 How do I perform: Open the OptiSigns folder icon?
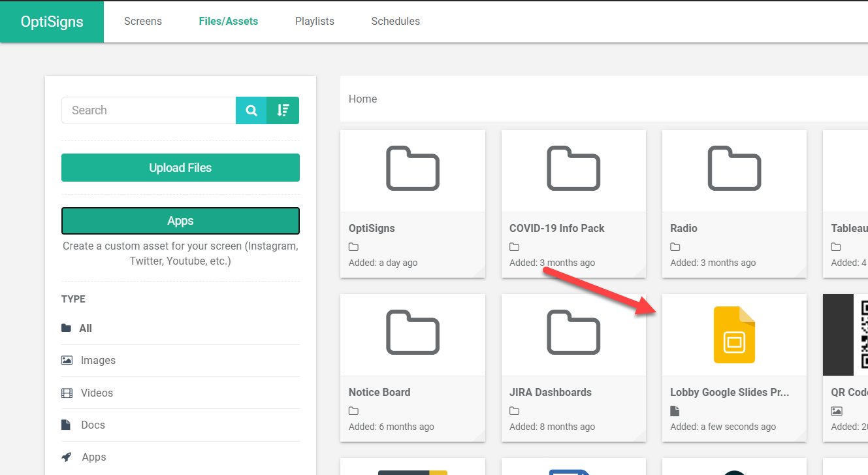pos(413,169)
